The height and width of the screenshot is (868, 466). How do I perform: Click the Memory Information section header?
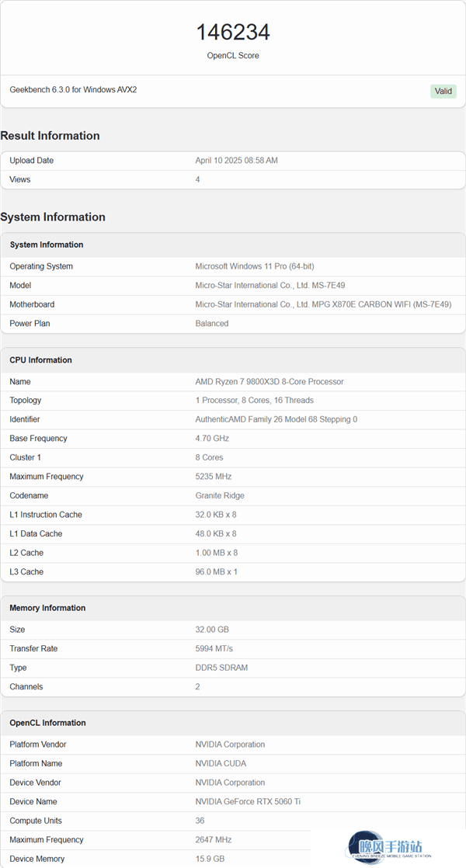click(x=233, y=608)
